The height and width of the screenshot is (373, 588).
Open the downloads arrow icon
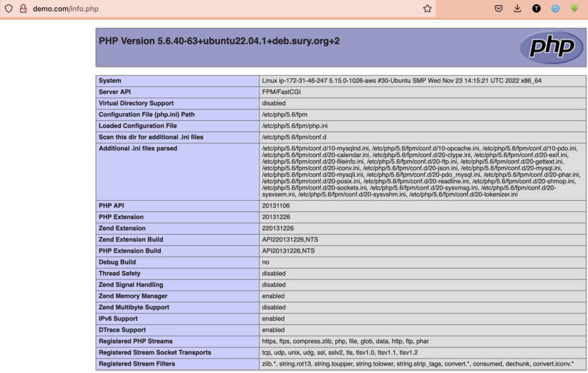(x=517, y=9)
